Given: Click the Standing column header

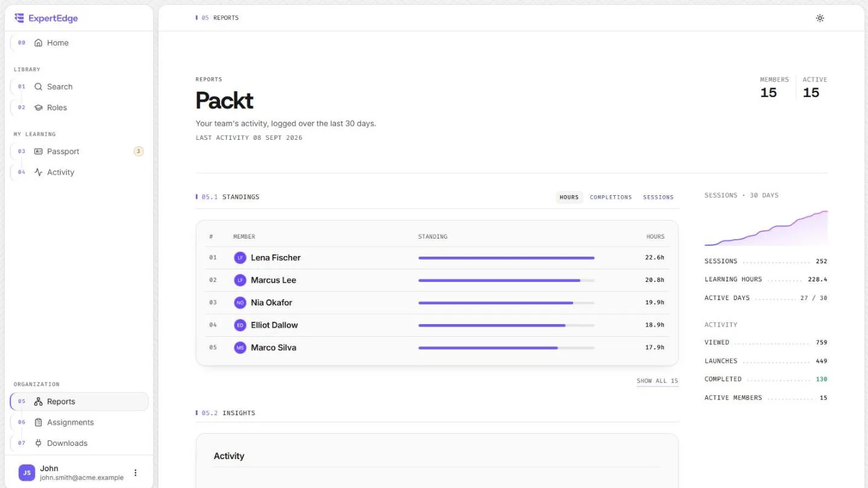Looking at the screenshot, I should pyautogui.click(x=433, y=237).
